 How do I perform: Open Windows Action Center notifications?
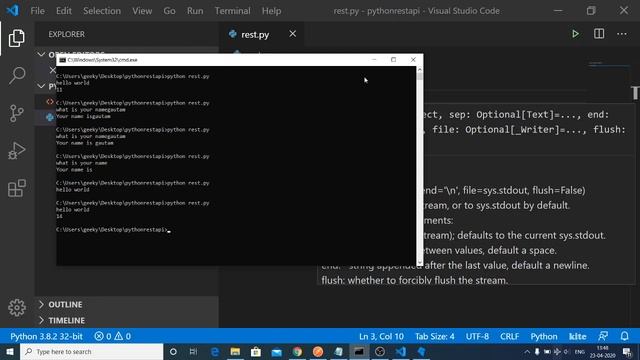(628, 351)
